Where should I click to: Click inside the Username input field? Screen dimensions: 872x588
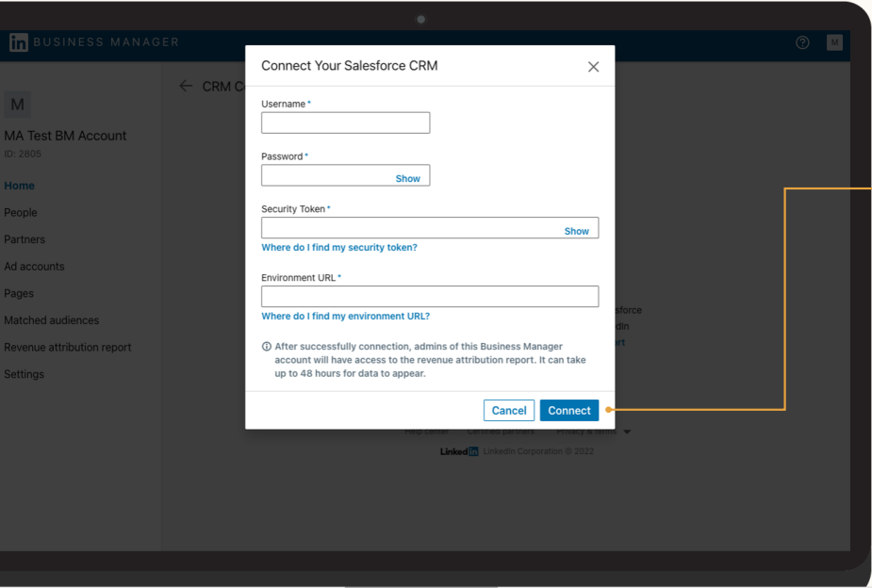(345, 122)
